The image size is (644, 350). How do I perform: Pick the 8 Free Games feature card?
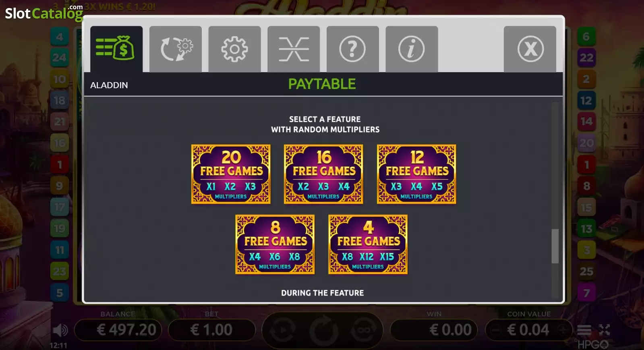click(x=275, y=244)
